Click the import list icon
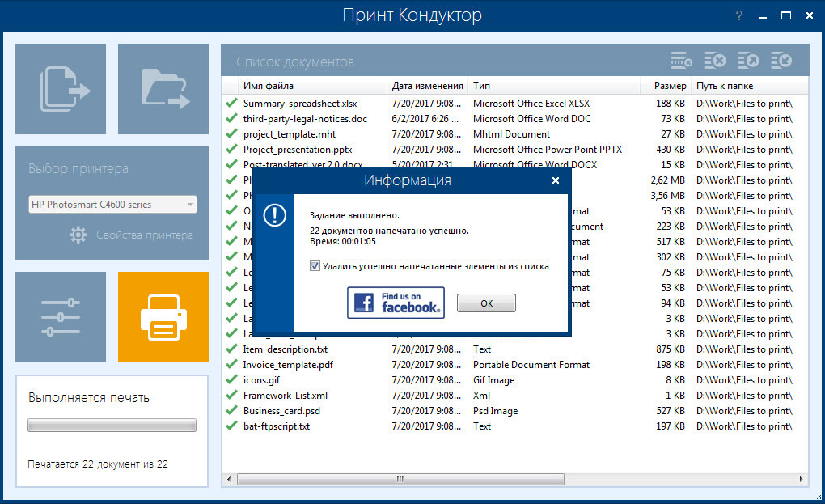This screenshot has width=825, height=504. click(781, 61)
